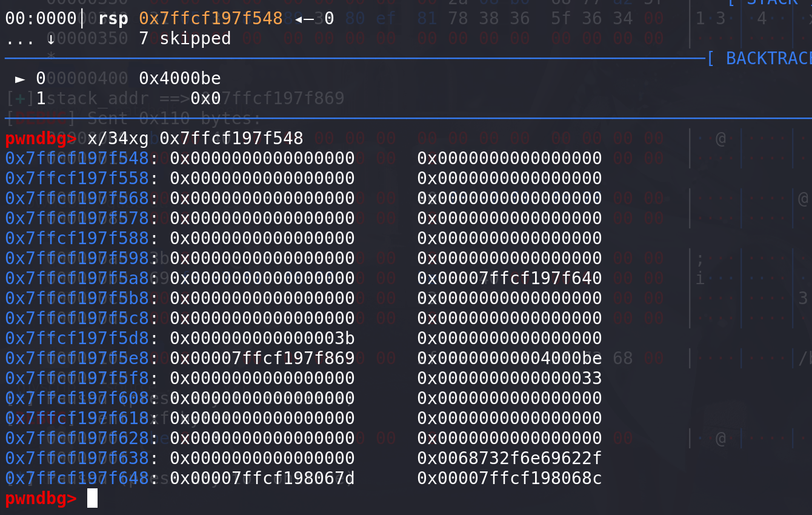Click the 00:0000 stack offset label
The image size is (812, 515).
coord(41,19)
